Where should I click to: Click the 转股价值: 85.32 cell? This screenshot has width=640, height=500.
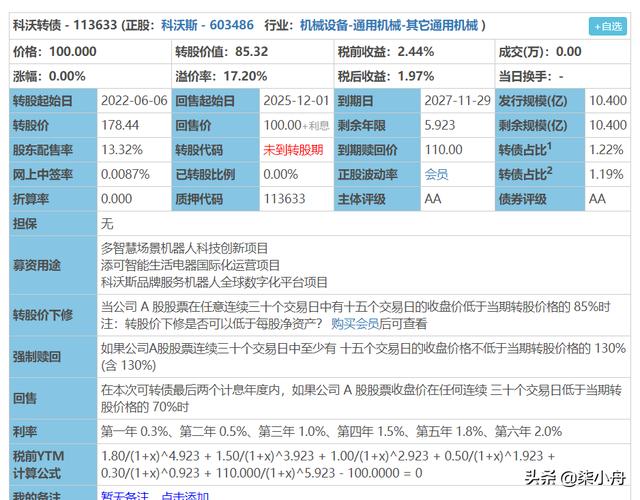[253, 52]
